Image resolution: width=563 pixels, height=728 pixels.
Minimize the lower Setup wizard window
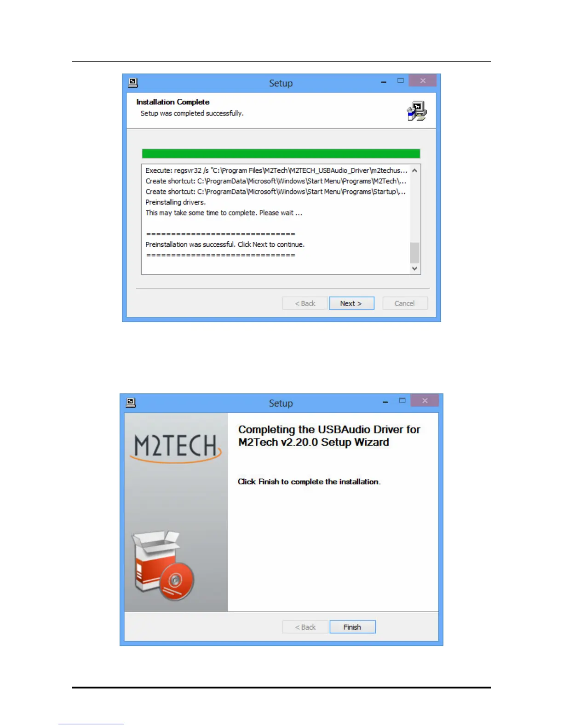coord(385,402)
